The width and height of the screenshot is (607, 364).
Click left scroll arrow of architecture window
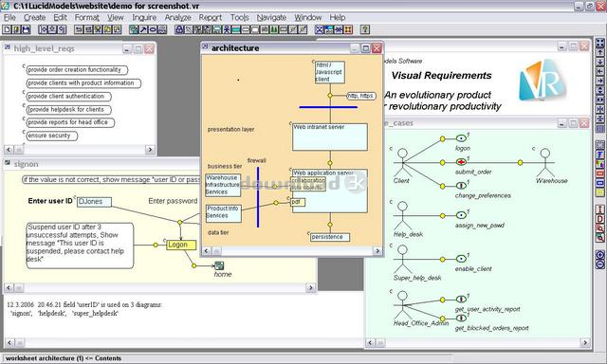(207, 250)
